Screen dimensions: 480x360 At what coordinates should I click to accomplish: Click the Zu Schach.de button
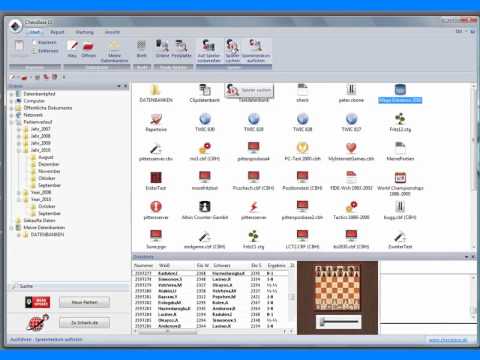[x=84, y=323]
